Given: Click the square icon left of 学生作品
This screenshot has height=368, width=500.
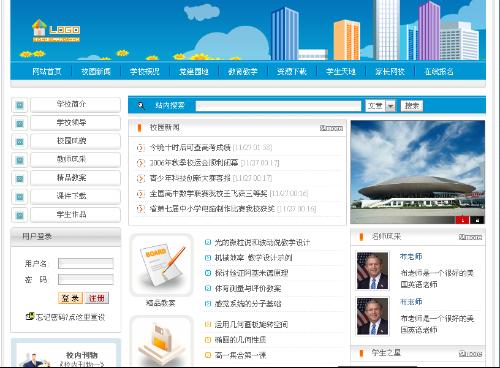Looking at the screenshot, I should point(20,215).
